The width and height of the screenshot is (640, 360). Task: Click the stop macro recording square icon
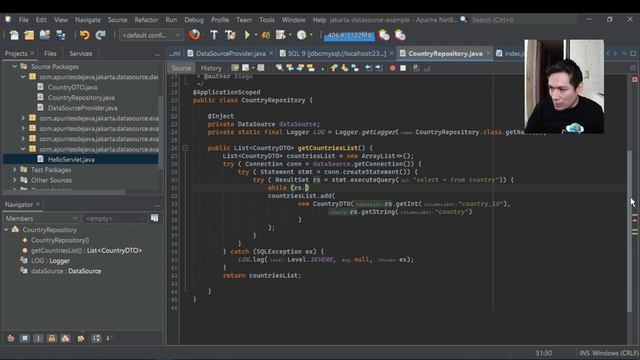pos(403,68)
